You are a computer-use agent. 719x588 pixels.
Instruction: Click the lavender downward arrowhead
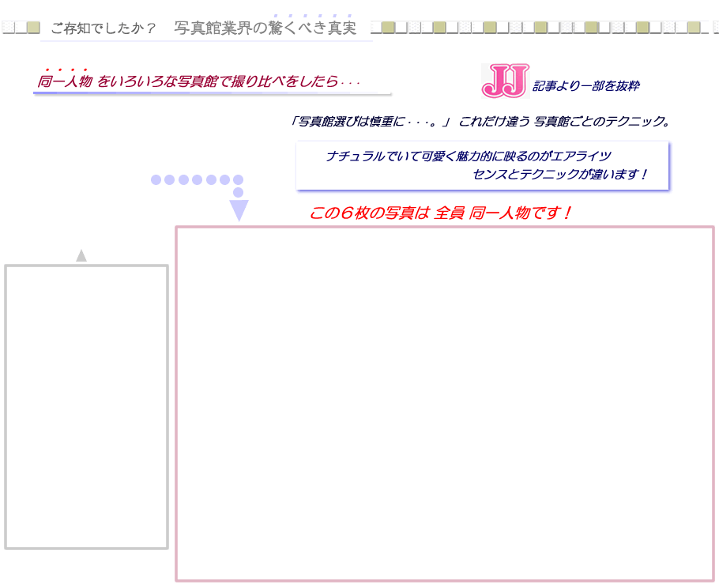239,210
